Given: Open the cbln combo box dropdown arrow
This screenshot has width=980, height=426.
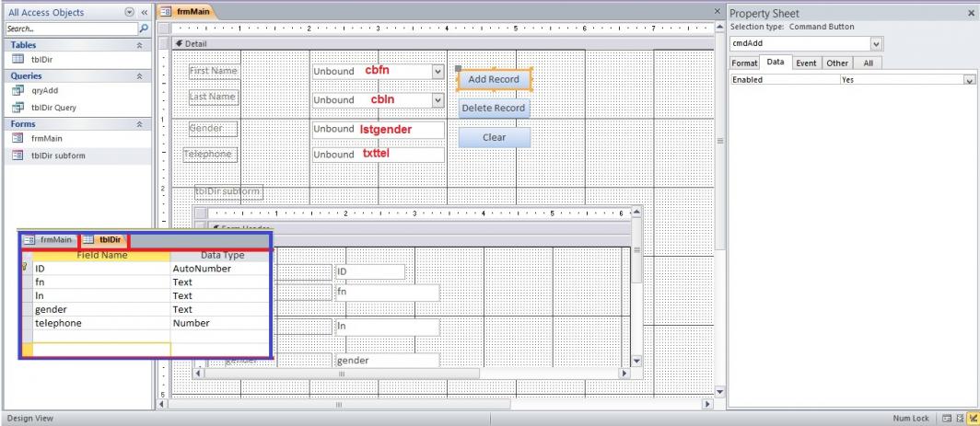Looking at the screenshot, I should [x=438, y=100].
